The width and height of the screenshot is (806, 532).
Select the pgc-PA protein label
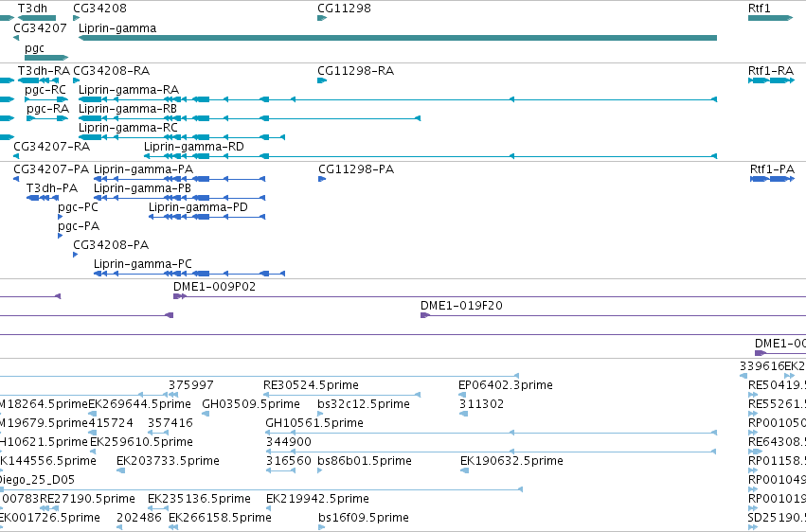pos(79,226)
